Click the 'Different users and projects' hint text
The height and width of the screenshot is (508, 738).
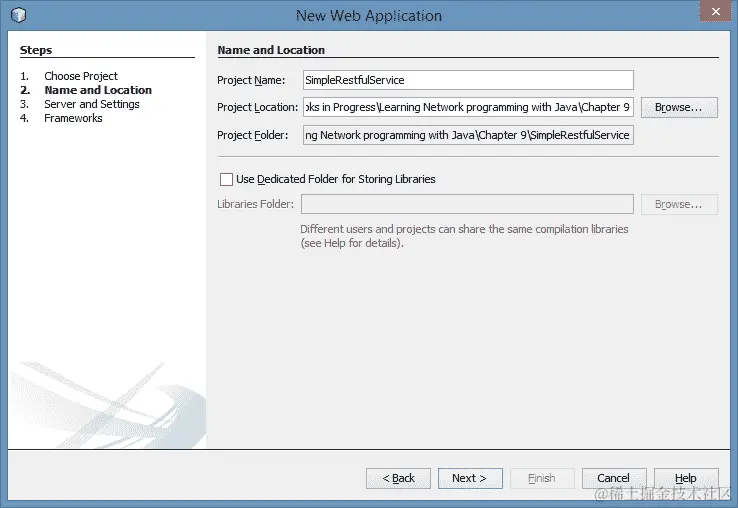click(464, 236)
